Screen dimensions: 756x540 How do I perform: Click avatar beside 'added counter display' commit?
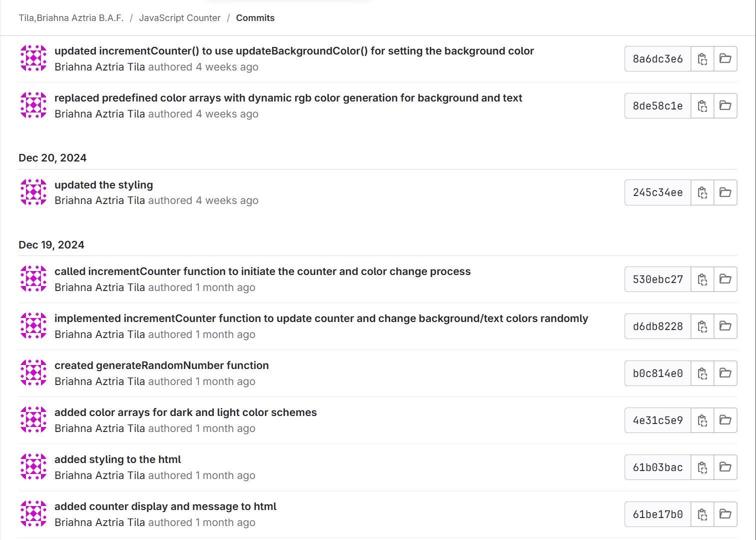[x=33, y=514]
